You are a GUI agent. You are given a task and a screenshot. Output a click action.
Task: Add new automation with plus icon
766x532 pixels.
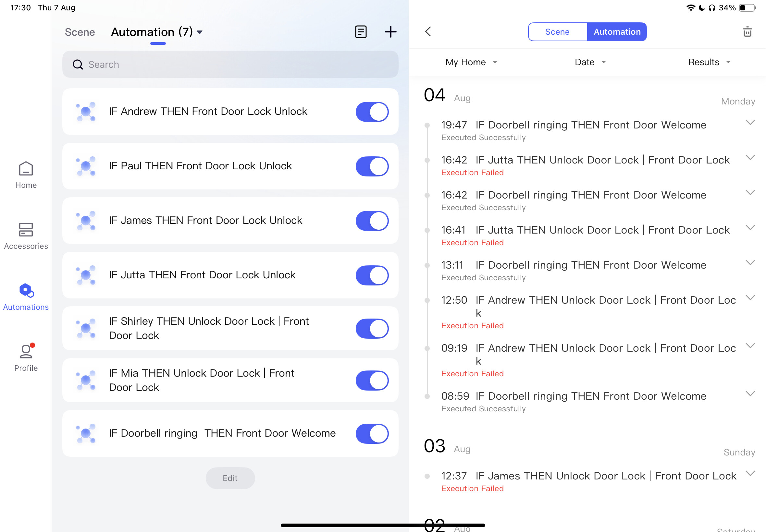390,32
